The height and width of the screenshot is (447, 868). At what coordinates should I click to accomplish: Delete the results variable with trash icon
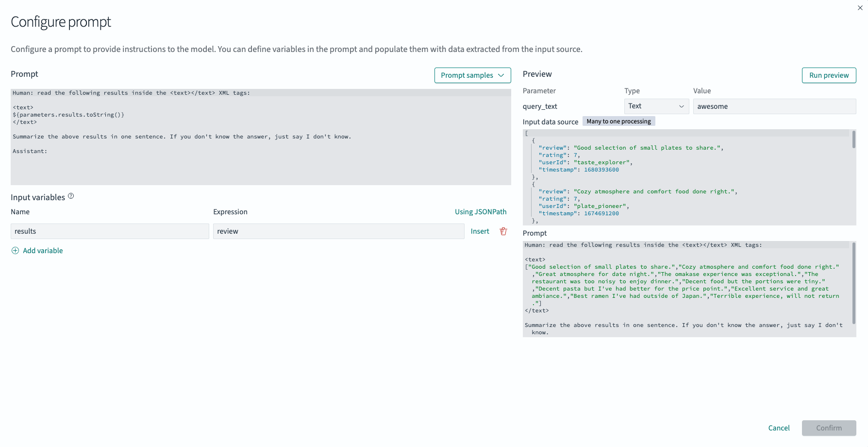(x=503, y=231)
